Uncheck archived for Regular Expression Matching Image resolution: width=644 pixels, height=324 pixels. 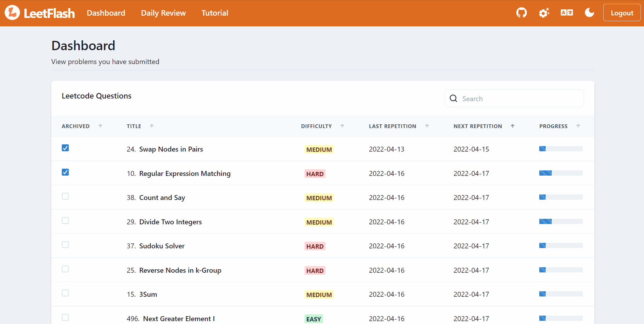pyautogui.click(x=65, y=172)
